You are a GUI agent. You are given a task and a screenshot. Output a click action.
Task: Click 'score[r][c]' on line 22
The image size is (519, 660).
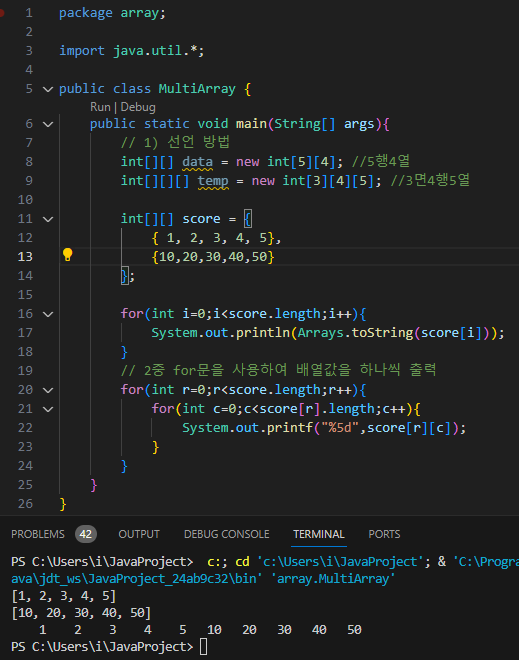412,428
